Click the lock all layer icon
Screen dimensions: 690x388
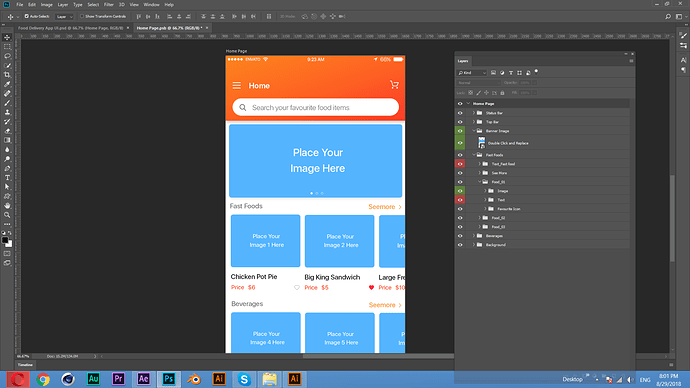click(502, 93)
